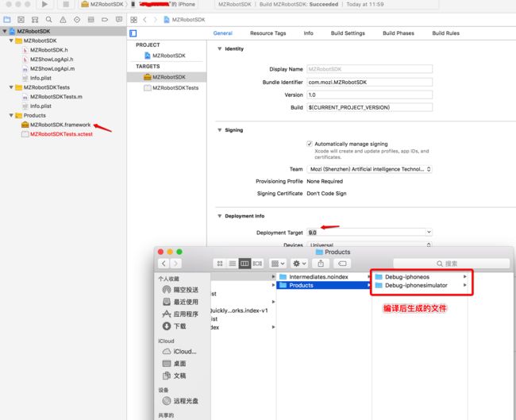Open the Finder edit tags button
Screen dimensions: 516x420
click(x=342, y=264)
